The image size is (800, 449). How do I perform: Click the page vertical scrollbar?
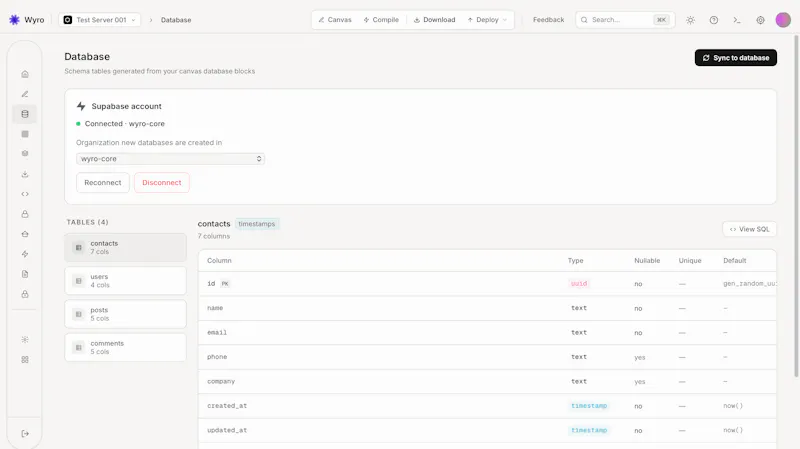[x=796, y=207]
